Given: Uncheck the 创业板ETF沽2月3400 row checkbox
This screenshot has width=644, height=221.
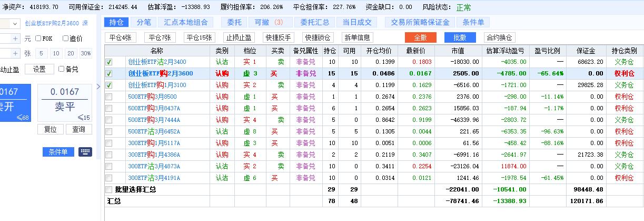Looking at the screenshot, I should tap(109, 62).
